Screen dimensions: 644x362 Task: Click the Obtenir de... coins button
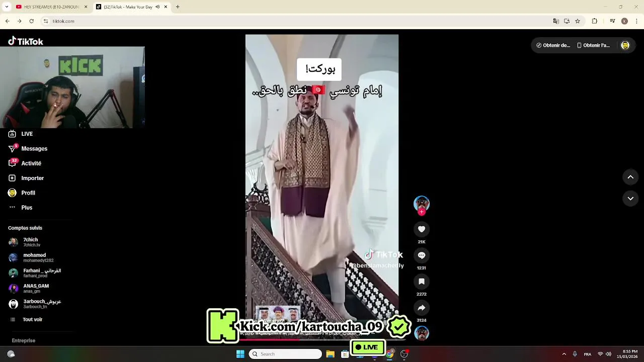[553, 45]
